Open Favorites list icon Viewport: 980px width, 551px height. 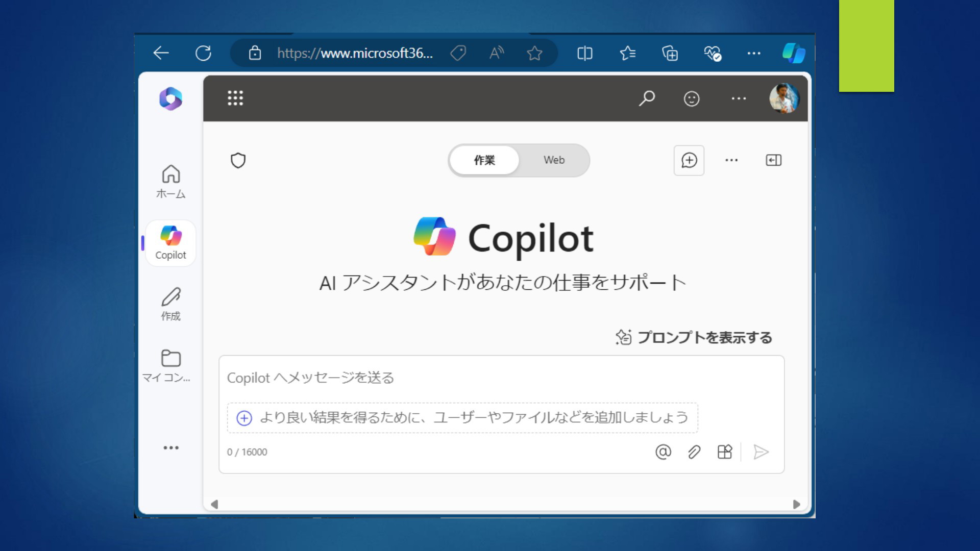[627, 53]
